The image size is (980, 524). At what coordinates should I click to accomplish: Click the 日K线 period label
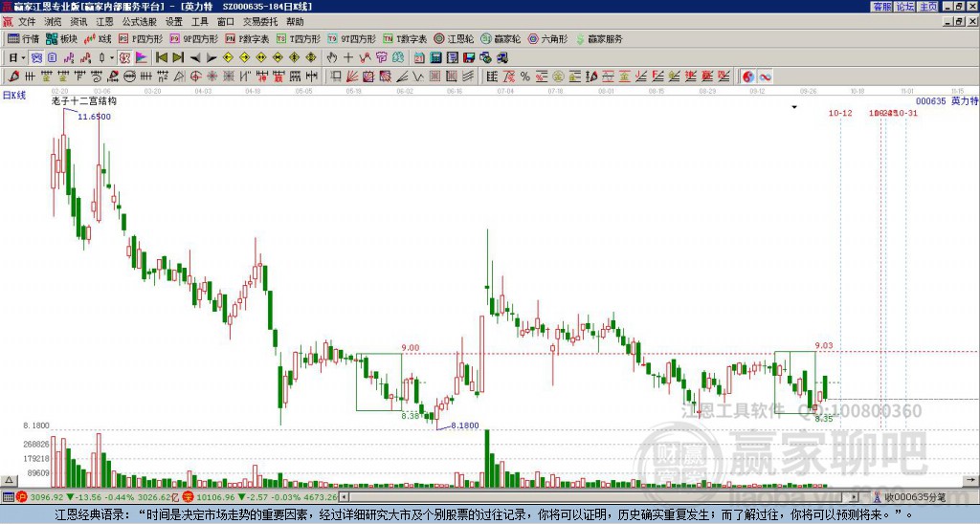coord(14,96)
